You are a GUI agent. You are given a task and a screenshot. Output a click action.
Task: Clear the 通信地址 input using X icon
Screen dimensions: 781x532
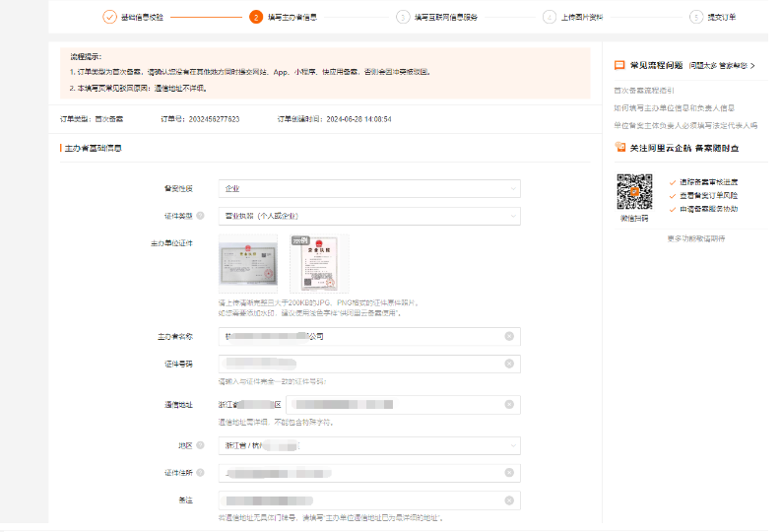point(509,405)
